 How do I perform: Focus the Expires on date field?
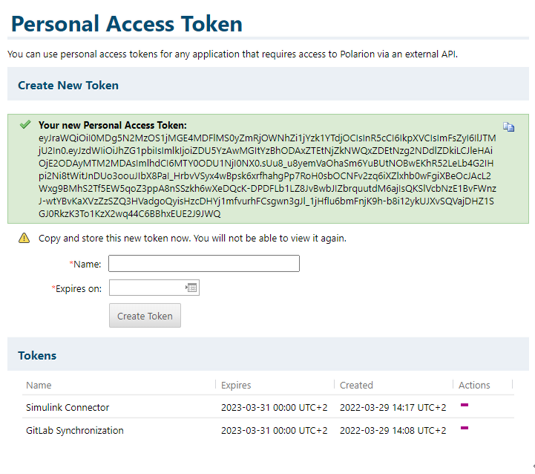pos(154,288)
